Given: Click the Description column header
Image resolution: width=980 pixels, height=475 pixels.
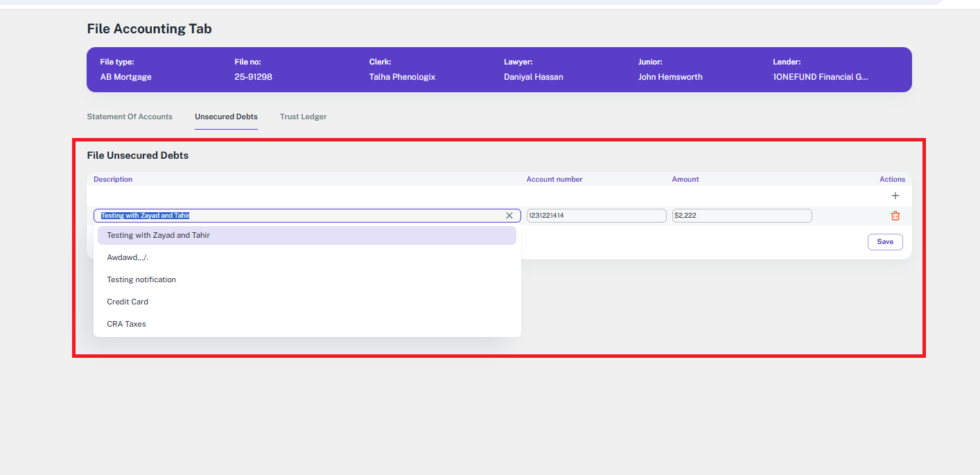Looking at the screenshot, I should point(113,179).
